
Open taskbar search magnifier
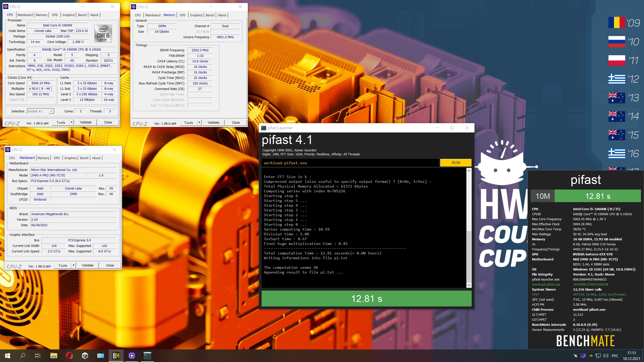[23, 356]
